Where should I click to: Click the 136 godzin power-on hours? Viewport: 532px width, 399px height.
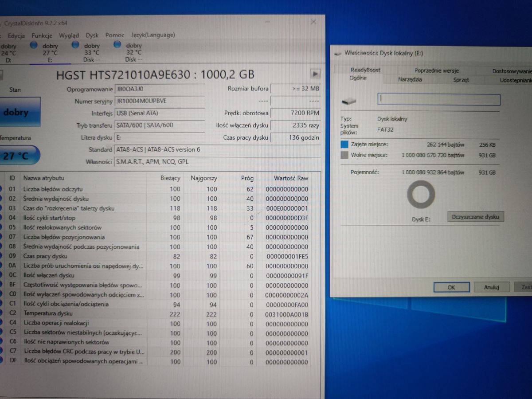click(x=295, y=138)
